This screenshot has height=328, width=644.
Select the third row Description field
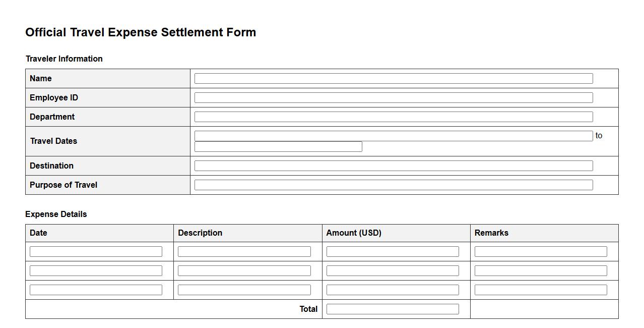tap(244, 290)
